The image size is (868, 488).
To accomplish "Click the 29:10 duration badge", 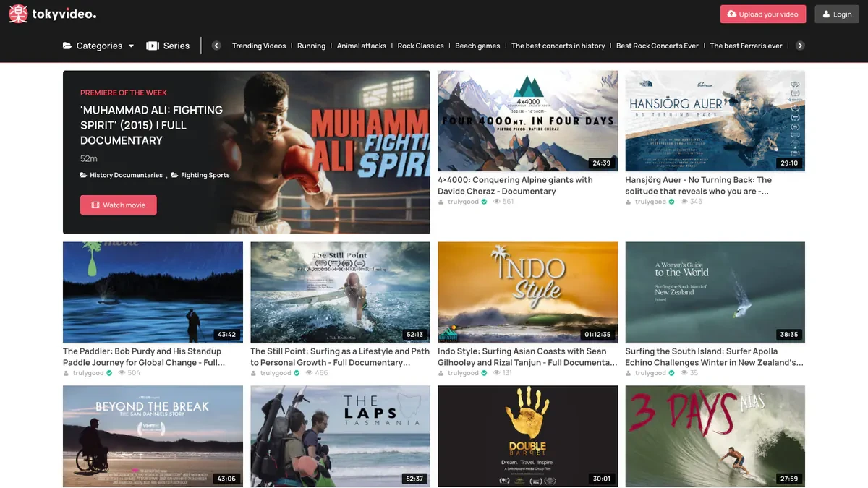I will click(x=788, y=163).
